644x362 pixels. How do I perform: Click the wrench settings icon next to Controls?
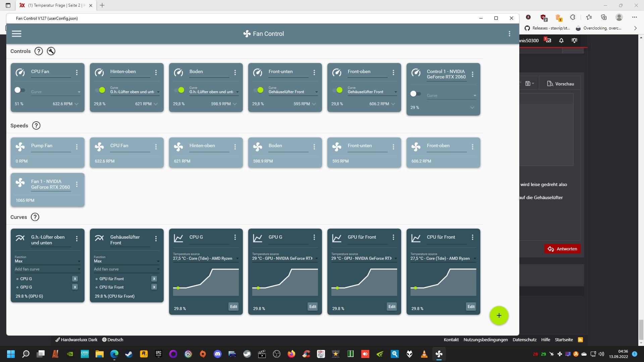tap(51, 51)
